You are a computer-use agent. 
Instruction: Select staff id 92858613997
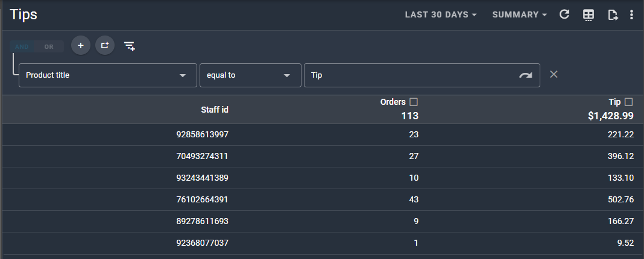click(x=202, y=134)
